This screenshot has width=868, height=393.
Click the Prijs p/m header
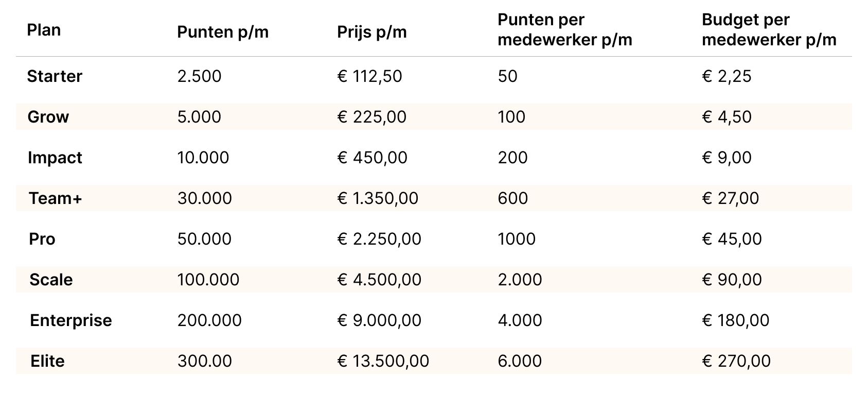[x=372, y=32]
